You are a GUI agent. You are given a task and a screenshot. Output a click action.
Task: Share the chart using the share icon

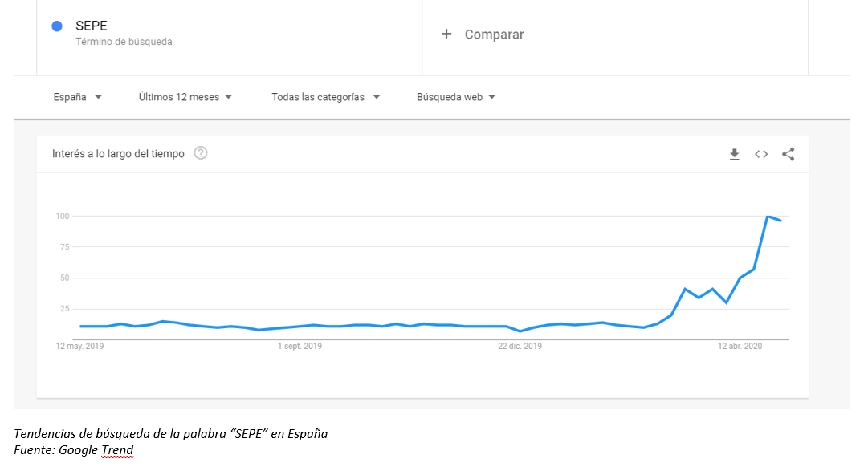click(x=789, y=154)
